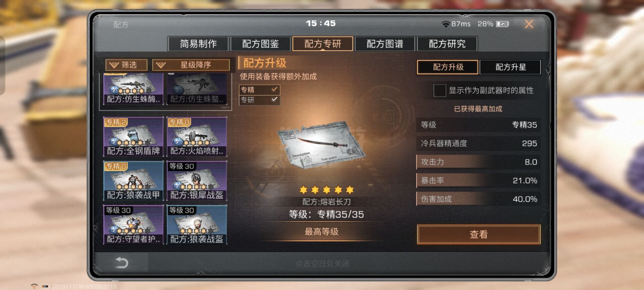This screenshot has height=290, width=644.
Task: Click the orange X close icon
Action: pyautogui.click(x=529, y=24)
